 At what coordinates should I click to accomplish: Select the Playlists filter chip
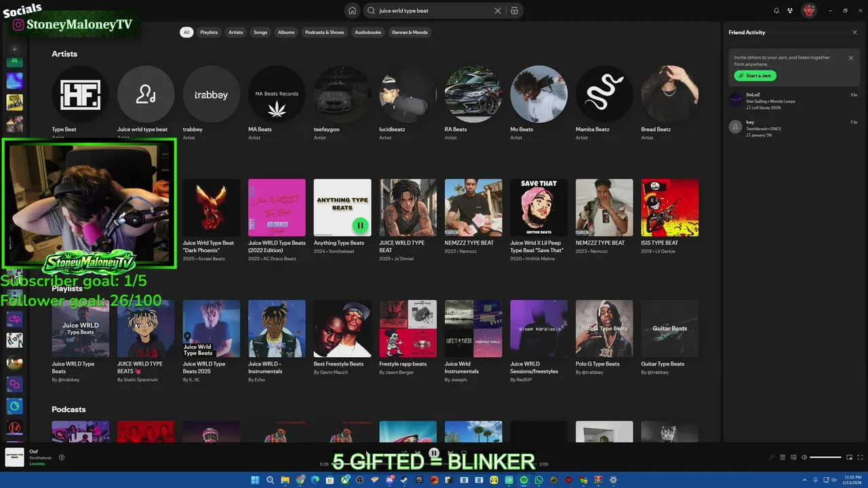point(209,32)
